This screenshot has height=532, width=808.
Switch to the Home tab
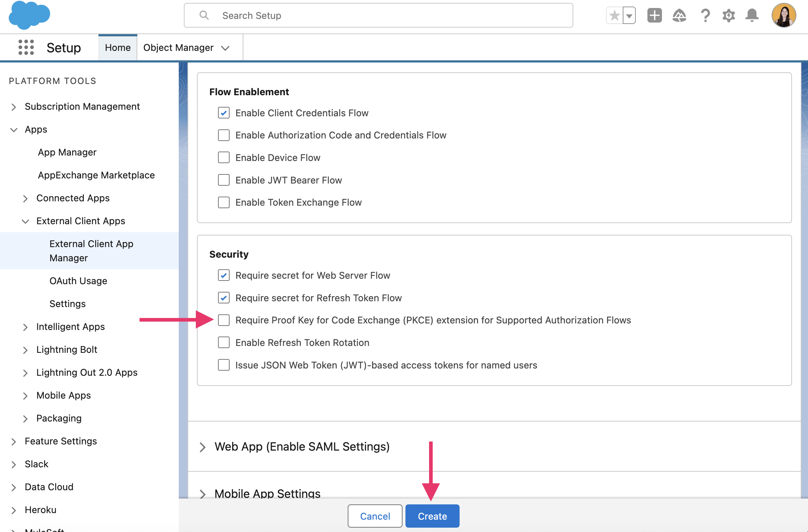click(117, 47)
